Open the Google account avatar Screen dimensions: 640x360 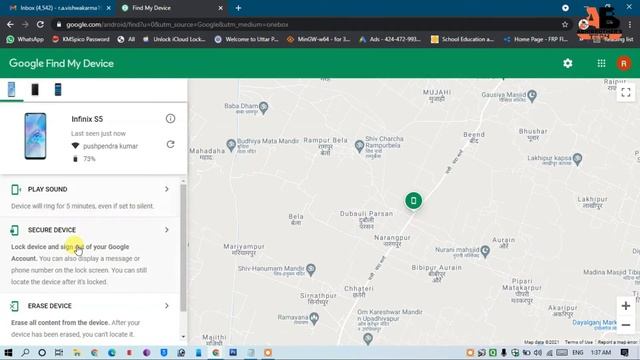point(623,64)
